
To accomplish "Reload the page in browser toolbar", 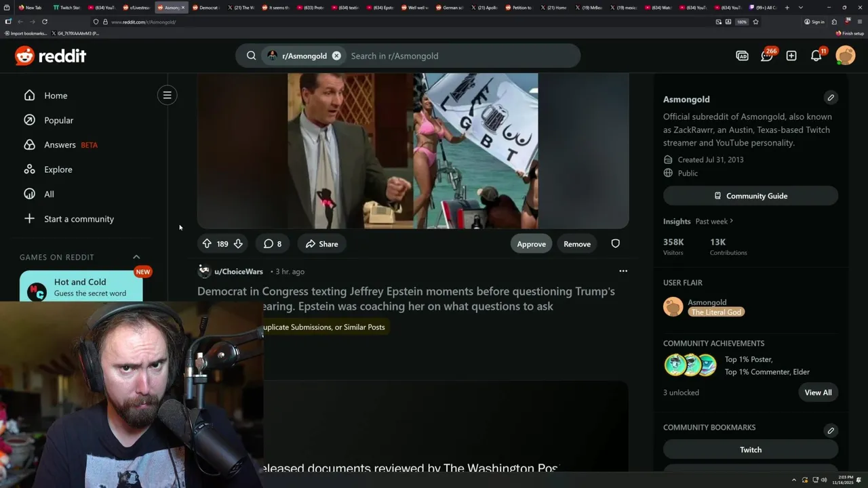I will [x=45, y=22].
